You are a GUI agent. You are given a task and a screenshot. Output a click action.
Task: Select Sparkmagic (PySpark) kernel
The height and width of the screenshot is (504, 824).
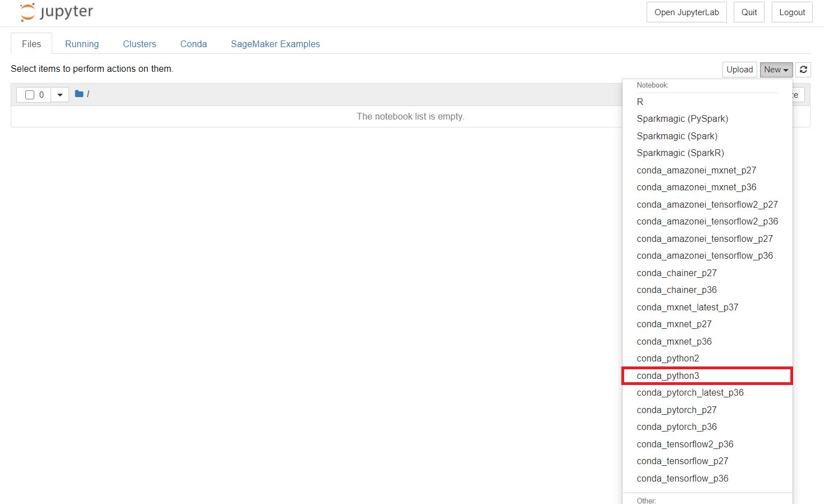[707, 119]
